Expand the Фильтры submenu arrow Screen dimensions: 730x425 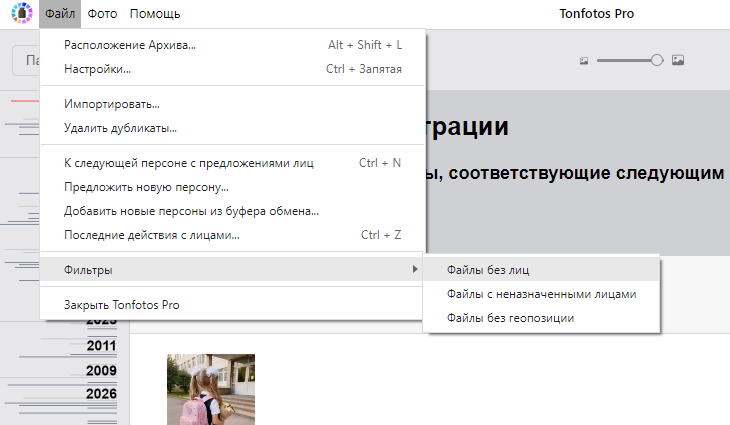[414, 270]
